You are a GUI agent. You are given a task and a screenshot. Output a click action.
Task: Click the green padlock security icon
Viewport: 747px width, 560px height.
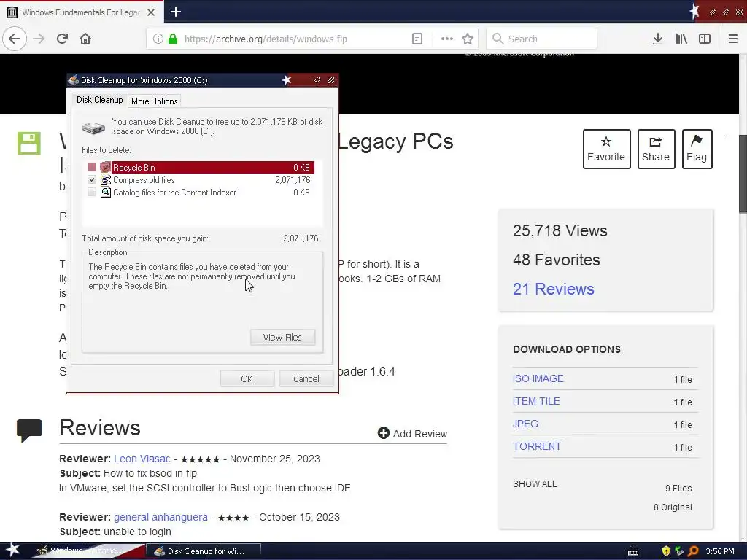tap(173, 39)
